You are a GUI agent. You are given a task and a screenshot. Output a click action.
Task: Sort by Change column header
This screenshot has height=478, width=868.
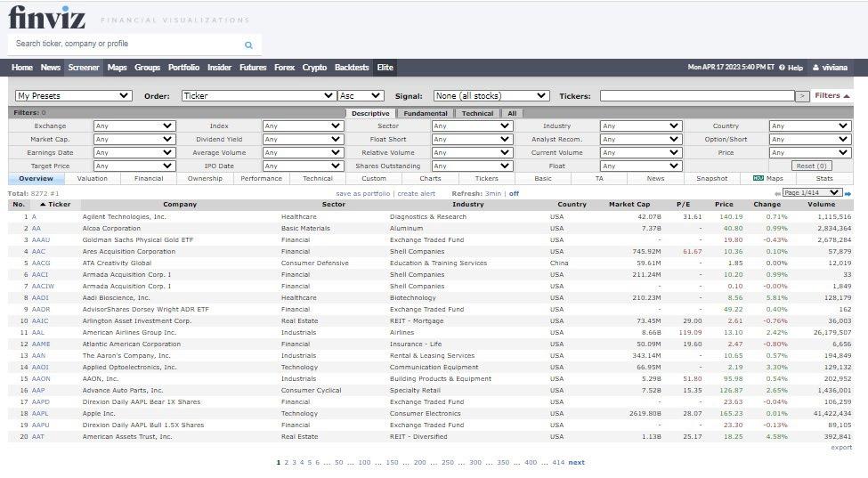point(767,205)
